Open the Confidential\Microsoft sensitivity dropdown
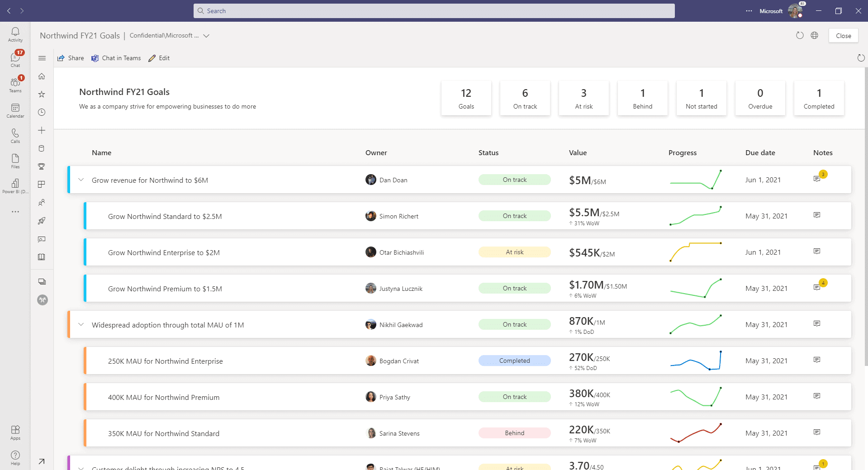Image resolution: width=868 pixels, height=470 pixels. (x=206, y=35)
